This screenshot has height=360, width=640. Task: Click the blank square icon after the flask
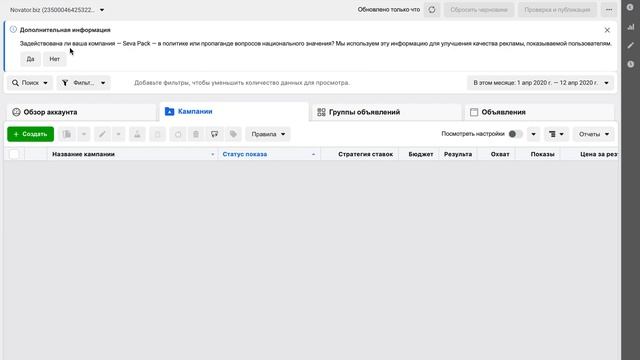(x=158, y=134)
